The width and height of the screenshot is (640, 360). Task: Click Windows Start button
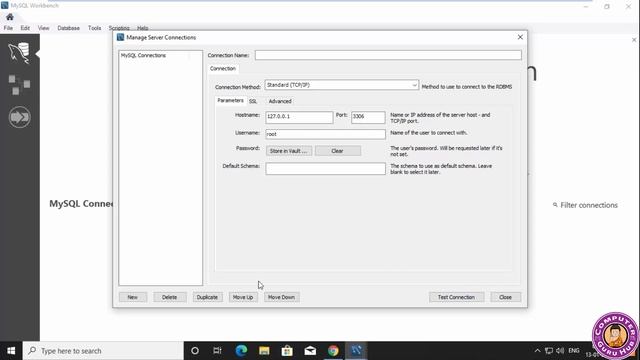point(11,351)
